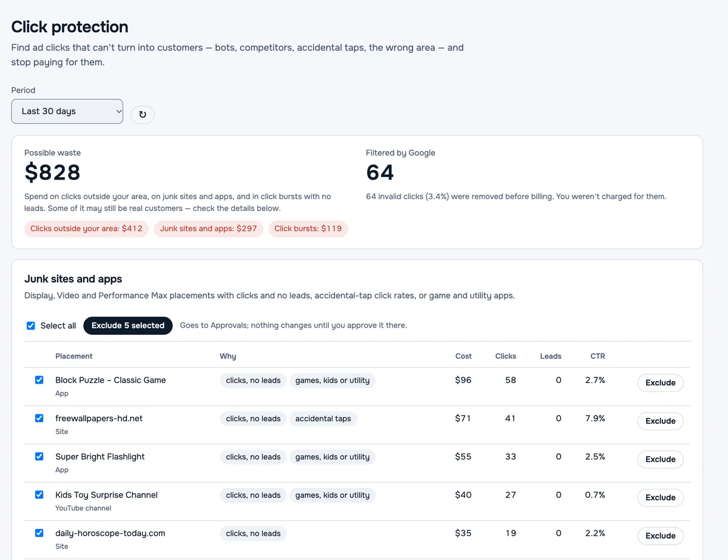Uncheck Block Puzzle – Classic Game row
This screenshot has width=728, height=560.
coord(39,380)
